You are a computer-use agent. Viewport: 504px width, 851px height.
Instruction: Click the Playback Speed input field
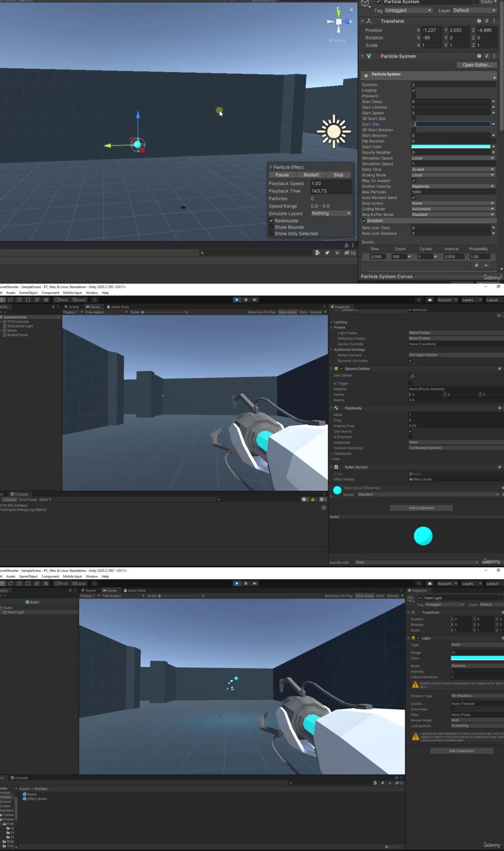coord(331,183)
